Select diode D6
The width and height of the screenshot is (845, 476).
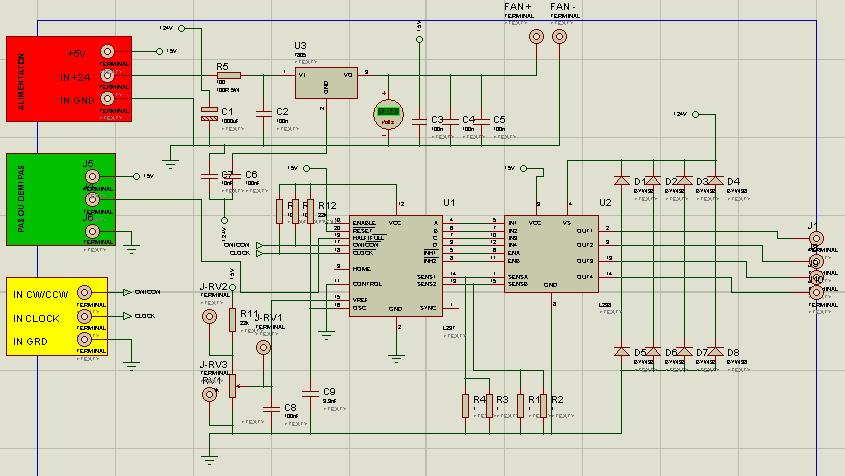coord(653,351)
